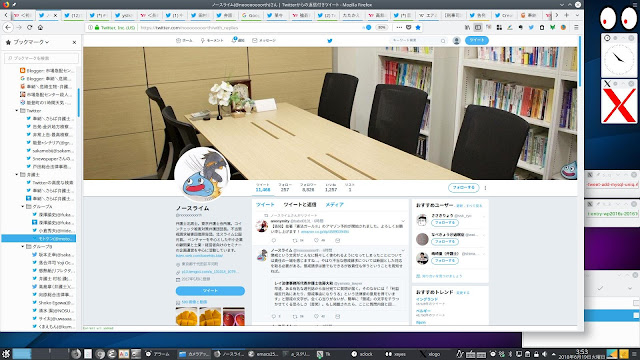Click the four-squares extension icon in the toolbar
The width and height of the screenshot is (640, 360).
point(499,27)
